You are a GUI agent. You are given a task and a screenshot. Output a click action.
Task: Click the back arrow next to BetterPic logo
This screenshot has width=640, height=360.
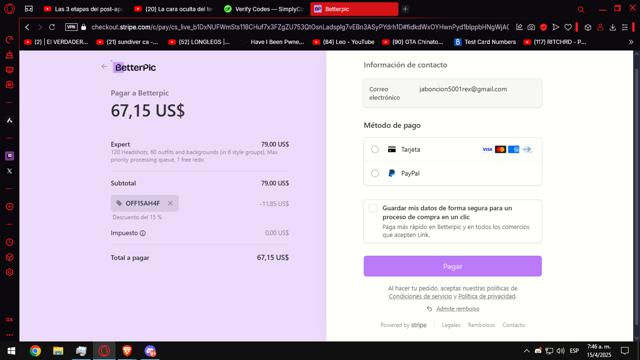104,67
